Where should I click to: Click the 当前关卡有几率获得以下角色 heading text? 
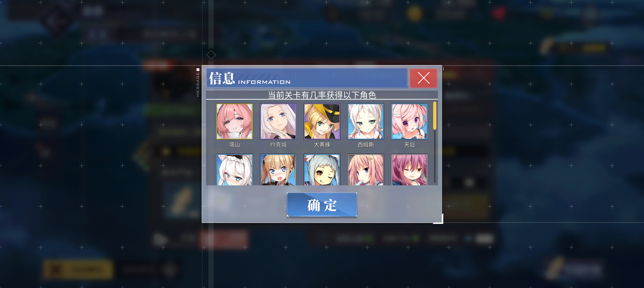[322, 95]
